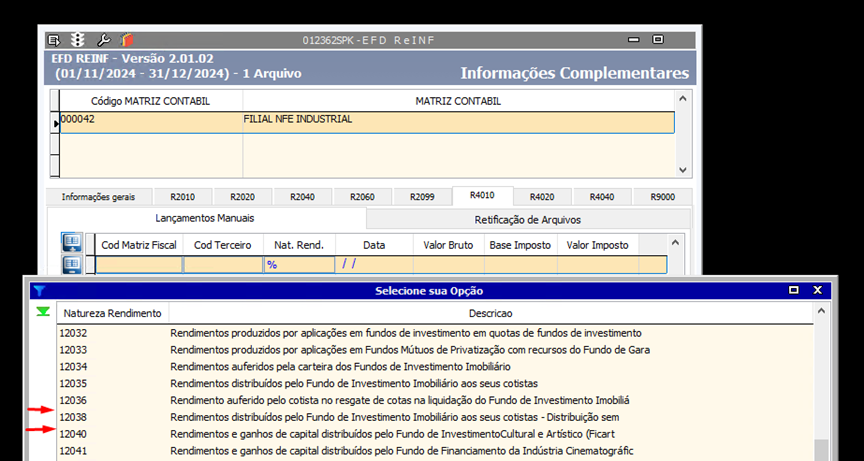Click the MATRIZ CONTABIL column header
The width and height of the screenshot is (864, 461).
pyautogui.click(x=458, y=101)
